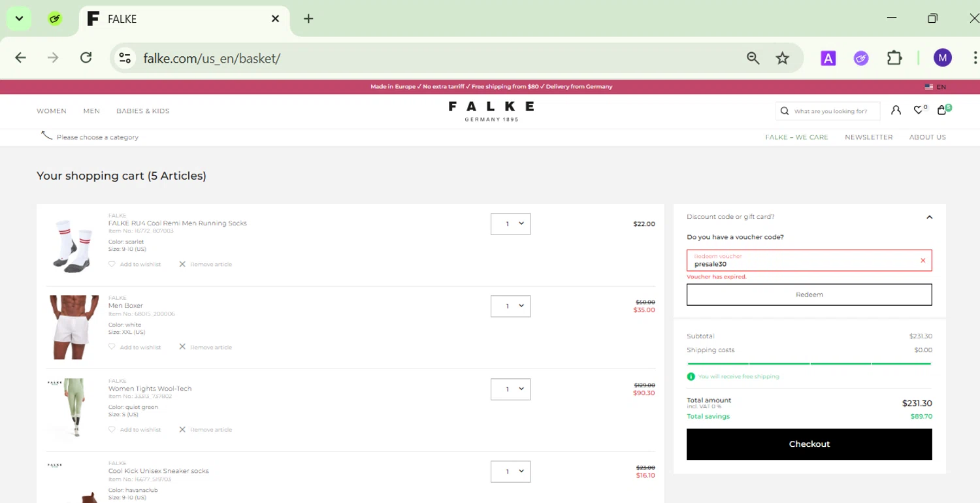The width and height of the screenshot is (980, 503).
Task: Open the user account icon
Action: coord(896,110)
